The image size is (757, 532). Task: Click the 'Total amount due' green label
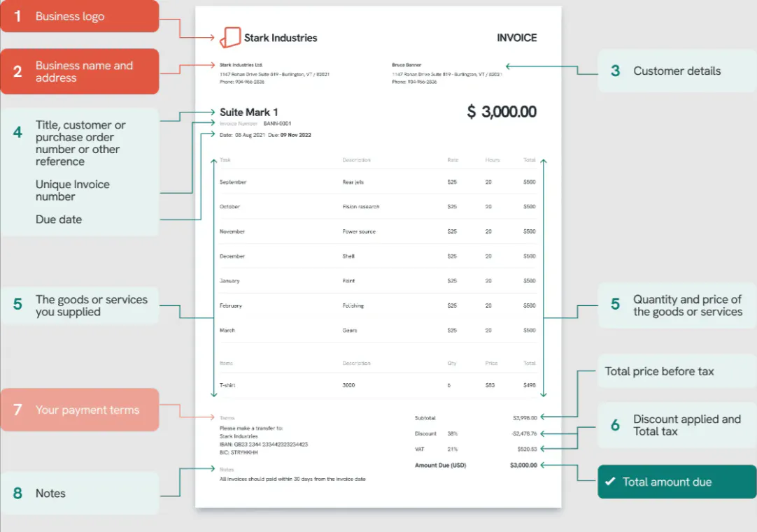(x=677, y=482)
